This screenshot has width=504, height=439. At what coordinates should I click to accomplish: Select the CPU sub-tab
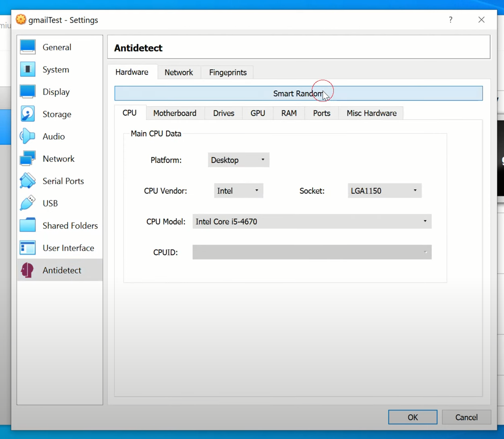tap(129, 113)
